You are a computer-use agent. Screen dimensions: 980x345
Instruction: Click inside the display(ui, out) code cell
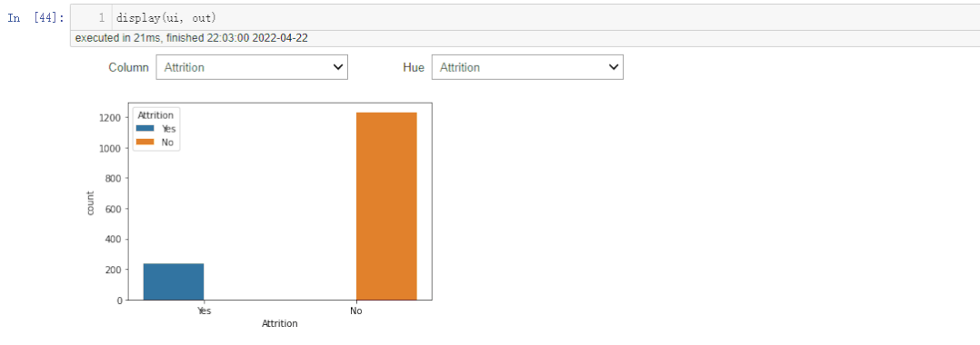pyautogui.click(x=545, y=18)
